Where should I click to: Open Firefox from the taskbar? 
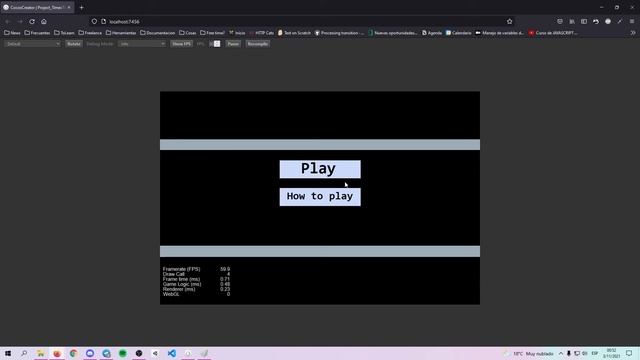click(x=57, y=353)
